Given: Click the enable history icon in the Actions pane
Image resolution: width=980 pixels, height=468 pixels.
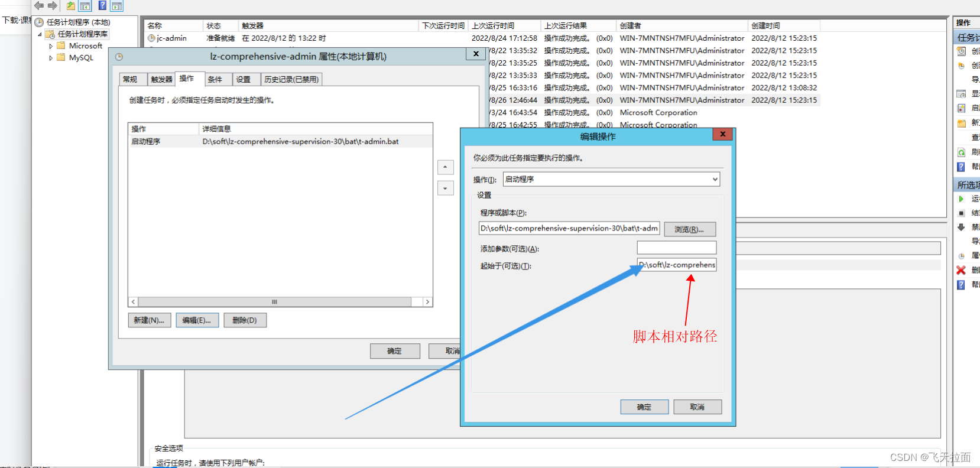Looking at the screenshot, I should click(961, 108).
